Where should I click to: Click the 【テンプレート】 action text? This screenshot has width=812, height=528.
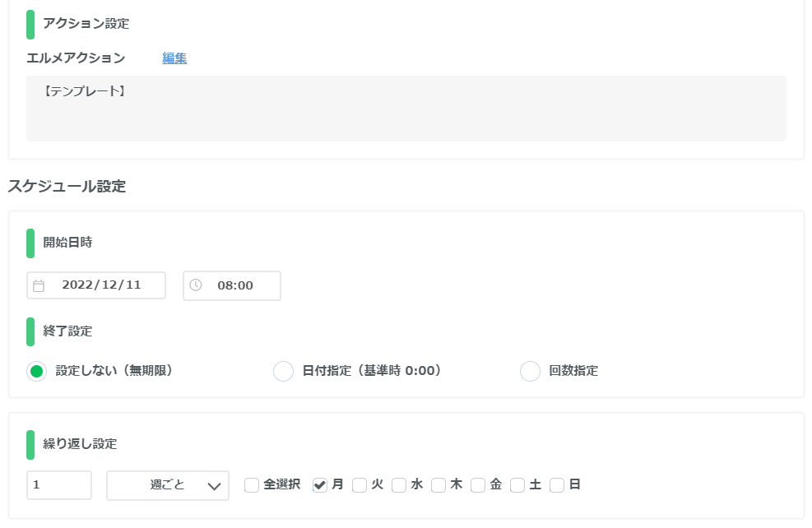click(85, 91)
